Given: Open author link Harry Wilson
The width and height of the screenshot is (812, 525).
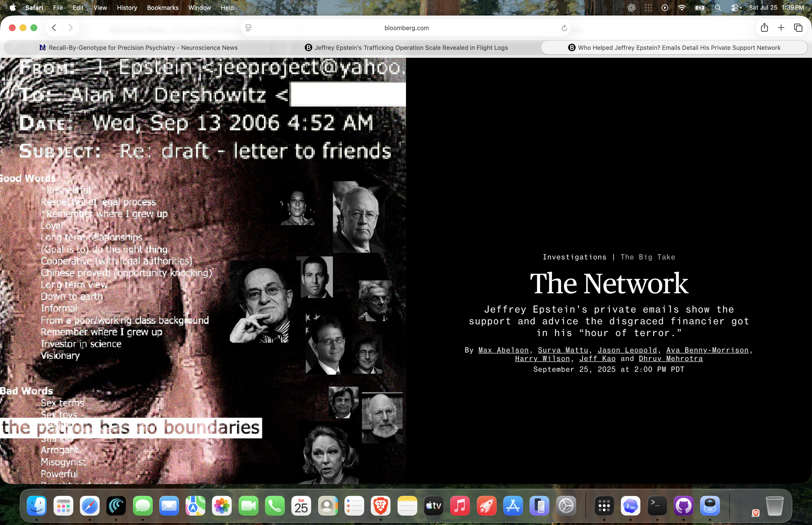Looking at the screenshot, I should 542,359.
